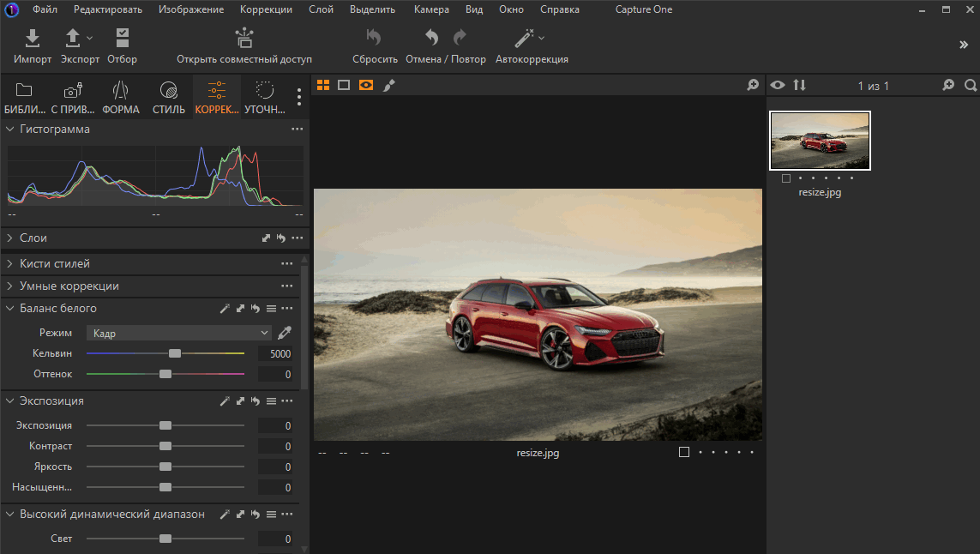Toggle the browser eye visibility icon

[778, 85]
